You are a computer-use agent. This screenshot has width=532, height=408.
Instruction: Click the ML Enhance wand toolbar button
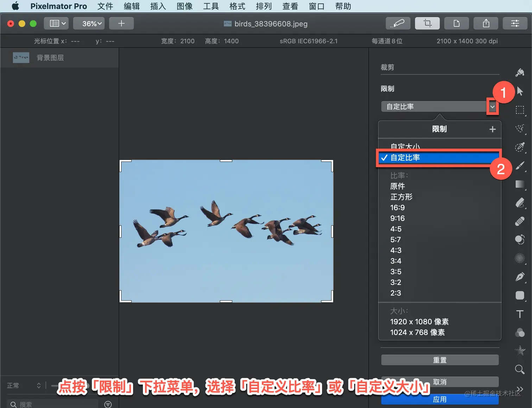(398, 24)
